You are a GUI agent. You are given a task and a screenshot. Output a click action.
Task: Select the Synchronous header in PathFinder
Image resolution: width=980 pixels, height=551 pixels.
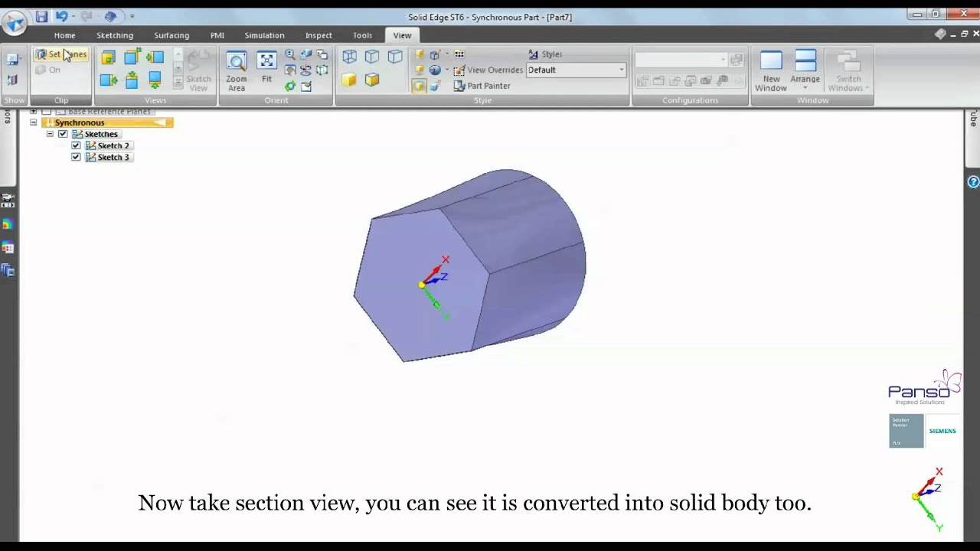(107, 122)
